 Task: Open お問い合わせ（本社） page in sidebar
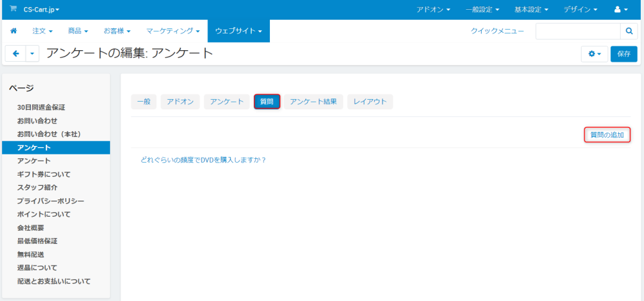pyautogui.click(x=50, y=134)
